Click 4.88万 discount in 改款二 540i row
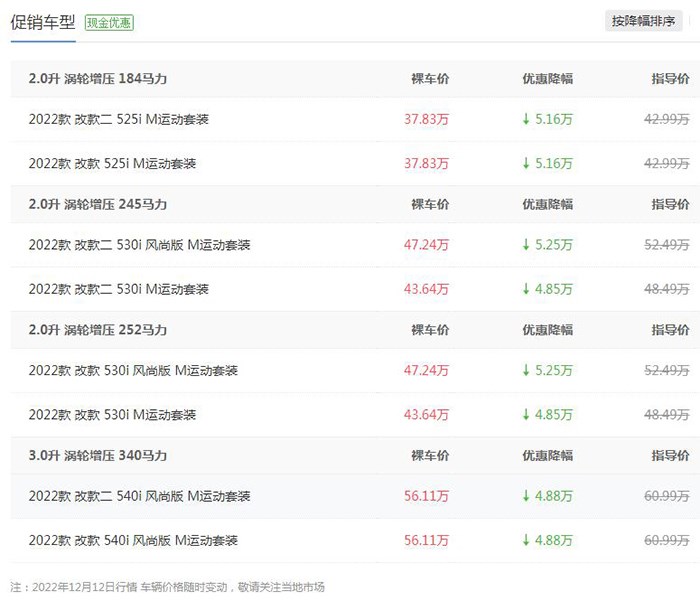The image size is (700, 601). pyautogui.click(x=548, y=496)
